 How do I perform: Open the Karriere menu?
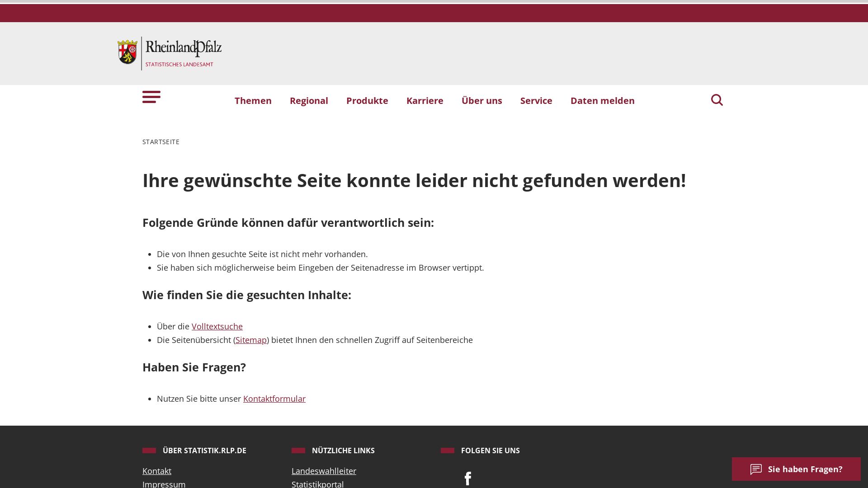pyautogui.click(x=425, y=101)
